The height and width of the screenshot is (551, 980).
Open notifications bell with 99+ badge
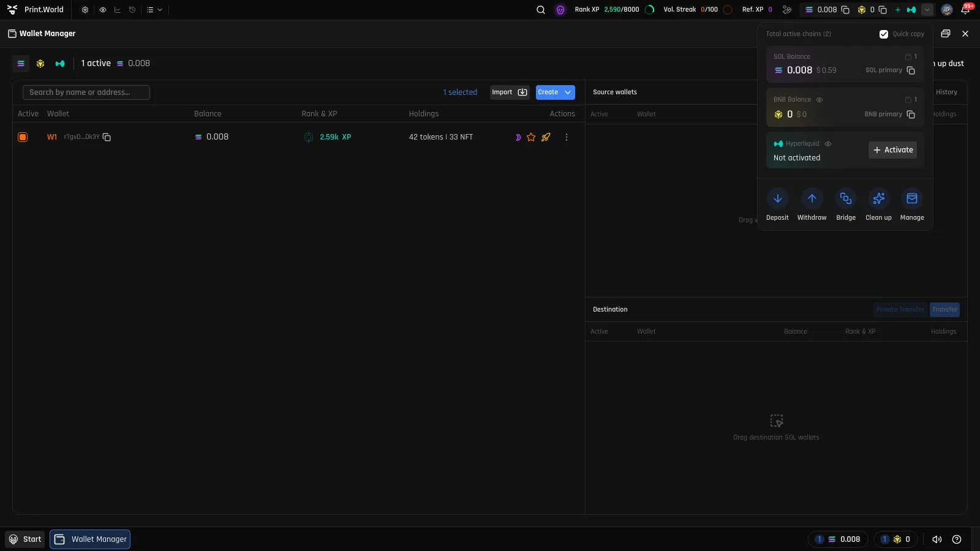[966, 9]
